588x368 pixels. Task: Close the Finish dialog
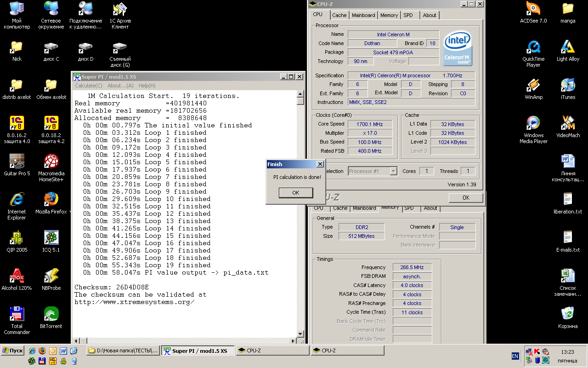[x=320, y=164]
